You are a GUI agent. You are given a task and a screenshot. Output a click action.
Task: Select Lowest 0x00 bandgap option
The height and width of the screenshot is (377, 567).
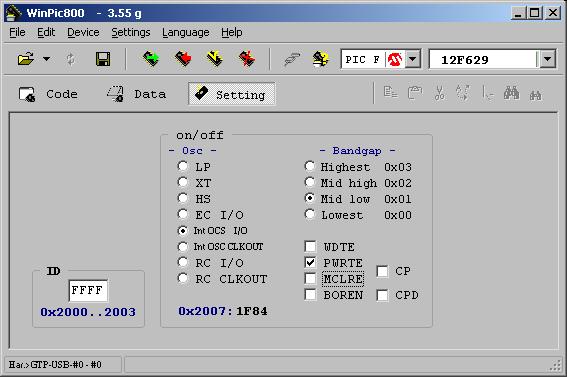click(310, 214)
